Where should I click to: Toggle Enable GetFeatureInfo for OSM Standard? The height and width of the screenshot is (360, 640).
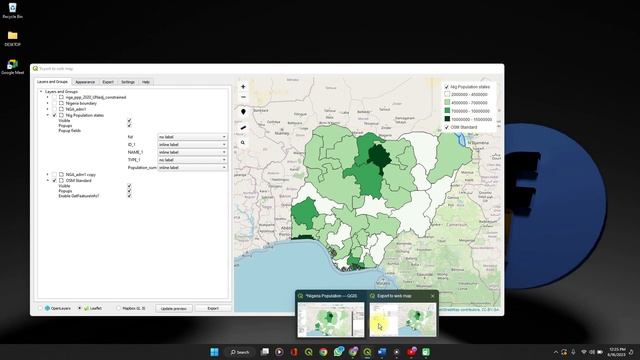129,196
